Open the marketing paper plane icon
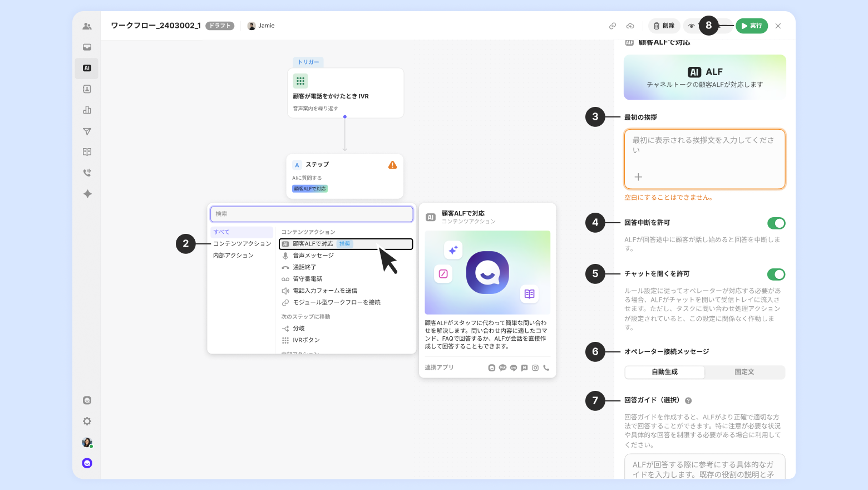Image resolution: width=868 pixels, height=490 pixels. (x=87, y=131)
